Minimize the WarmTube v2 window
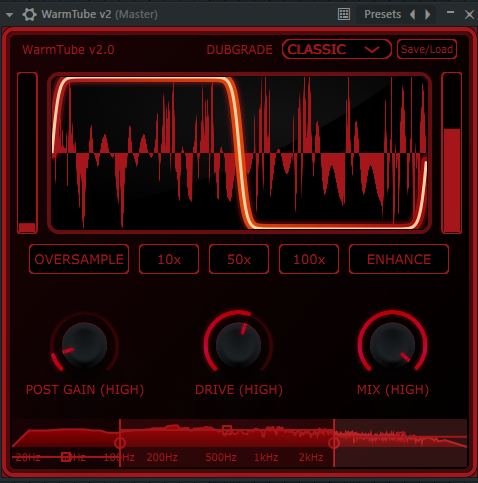Screen dimensions: 478x483 [x=450, y=13]
